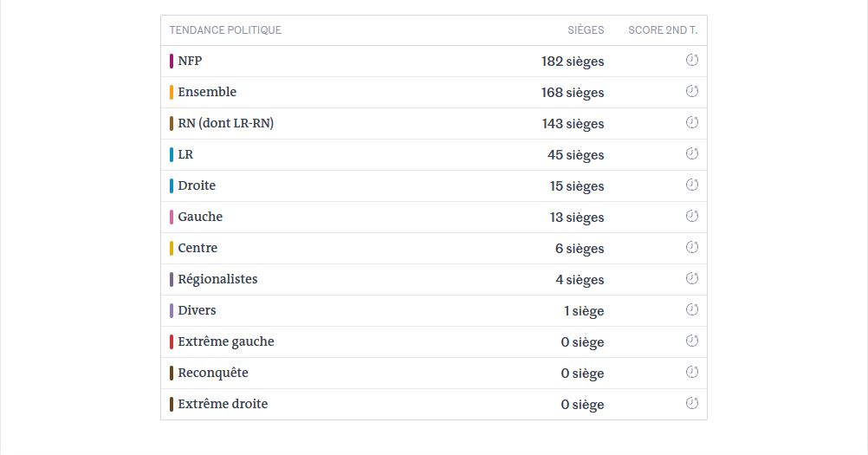Click the 182 sièges value
Viewport: 868px width, 455px height.
tap(573, 62)
